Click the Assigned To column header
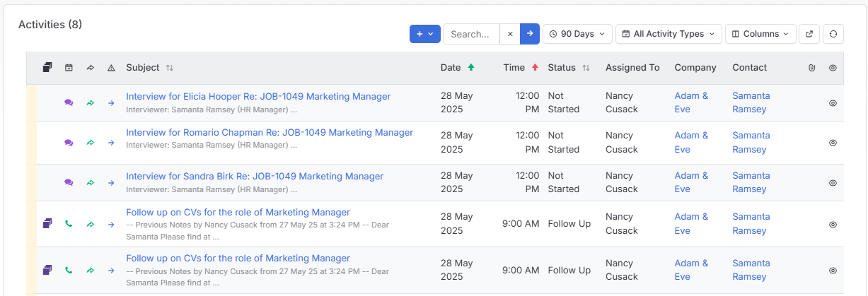The width and height of the screenshot is (868, 296). pos(632,68)
